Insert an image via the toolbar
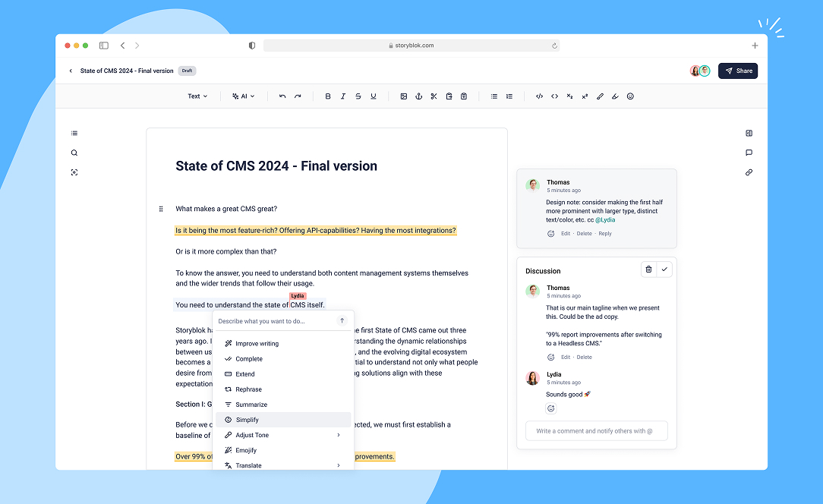Image resolution: width=823 pixels, height=504 pixels. [404, 96]
